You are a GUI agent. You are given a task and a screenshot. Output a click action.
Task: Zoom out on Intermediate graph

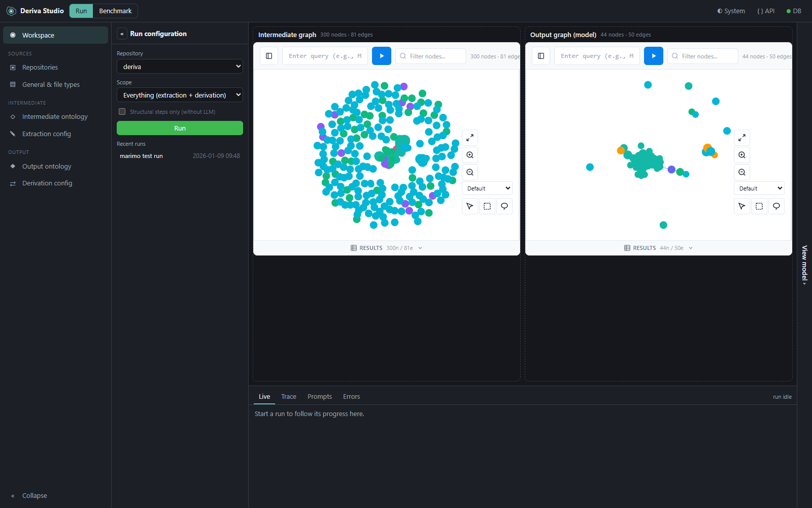click(x=470, y=172)
